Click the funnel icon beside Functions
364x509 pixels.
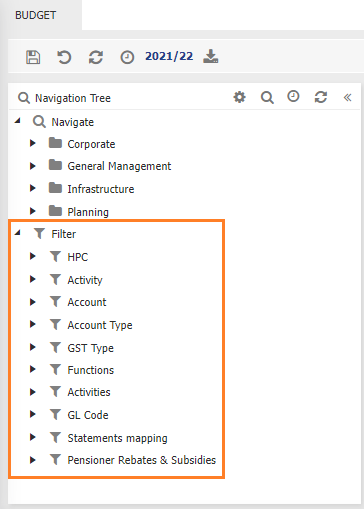[55, 370]
